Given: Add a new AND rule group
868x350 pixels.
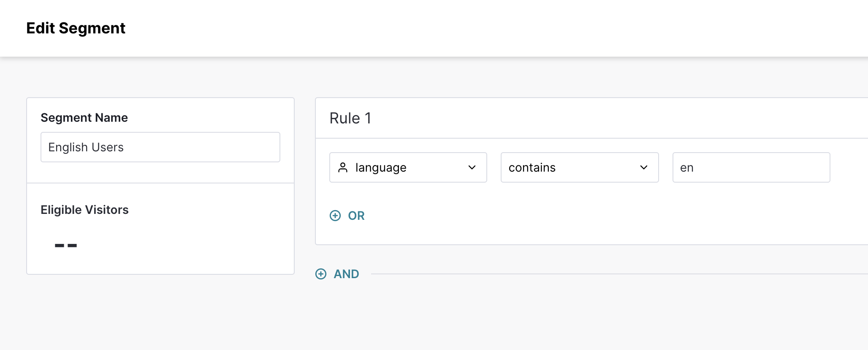Looking at the screenshot, I should coord(346,274).
